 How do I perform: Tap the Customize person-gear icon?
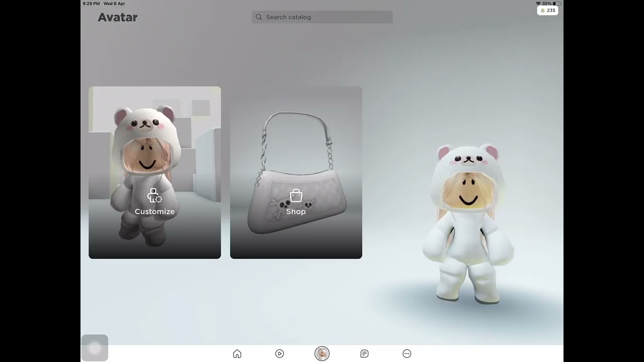[x=154, y=196]
